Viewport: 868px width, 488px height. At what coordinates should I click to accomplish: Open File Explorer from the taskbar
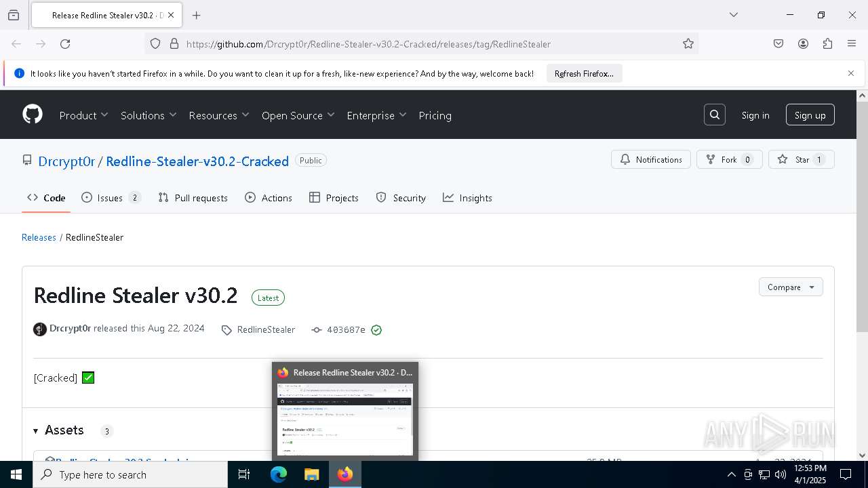point(311,475)
